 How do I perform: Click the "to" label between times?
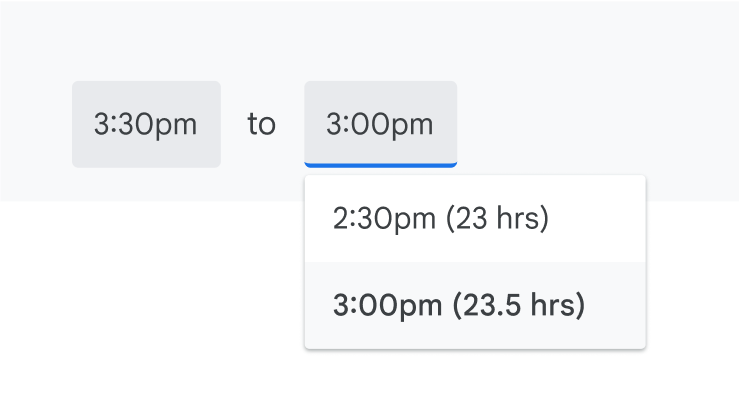point(261,125)
